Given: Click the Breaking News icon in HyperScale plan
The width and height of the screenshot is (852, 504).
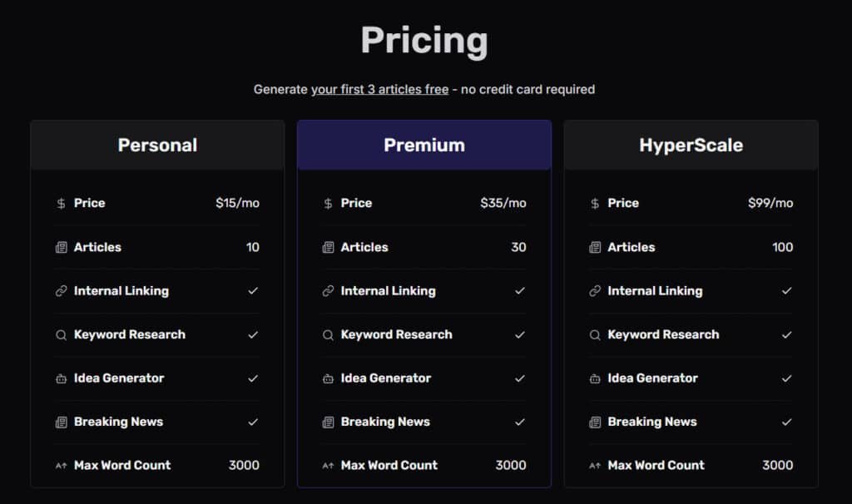Looking at the screenshot, I should pos(595,422).
